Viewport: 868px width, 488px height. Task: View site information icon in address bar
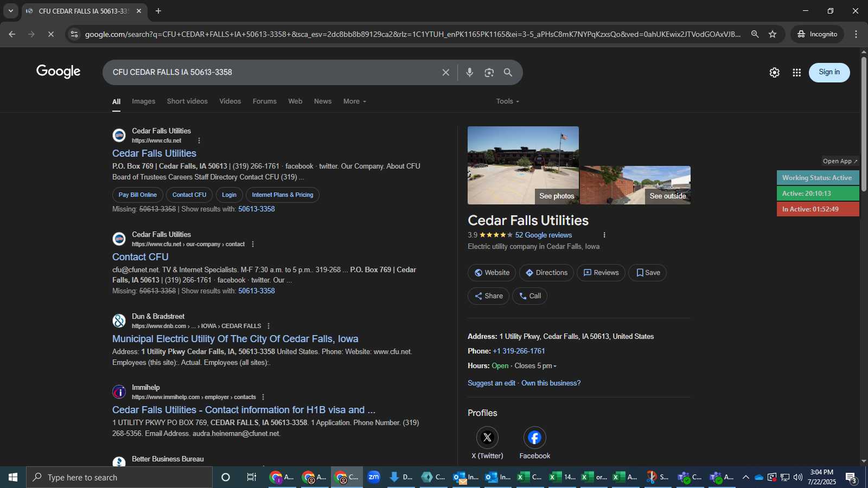74,34
